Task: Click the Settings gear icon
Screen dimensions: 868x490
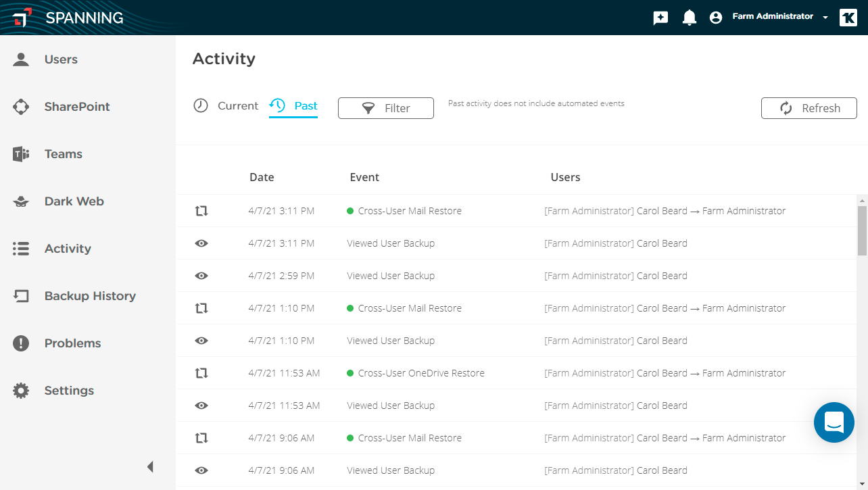Action: 21,391
